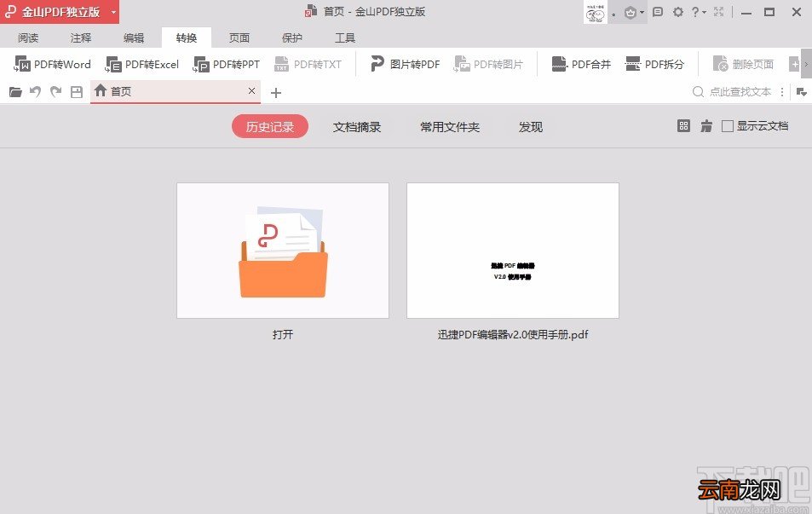
Task: Switch to grid thumbnail view icon
Action: click(x=683, y=126)
